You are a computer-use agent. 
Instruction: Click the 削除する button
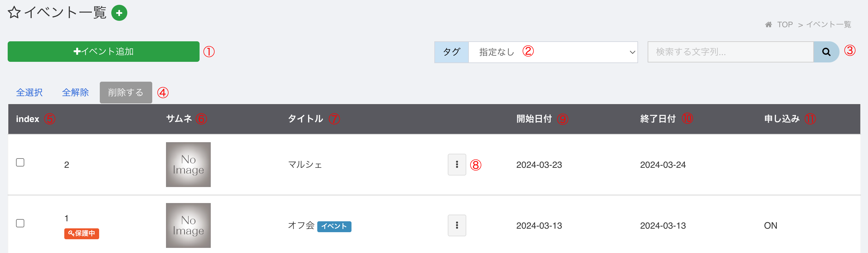pos(126,93)
